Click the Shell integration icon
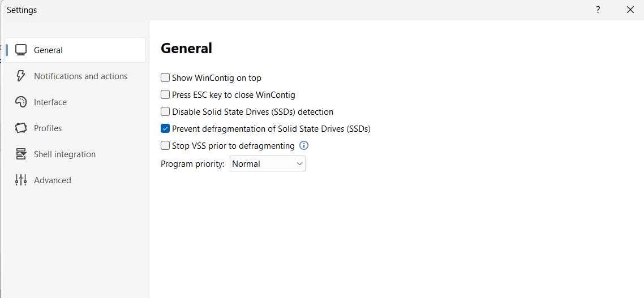The image size is (644, 298). [x=21, y=154]
